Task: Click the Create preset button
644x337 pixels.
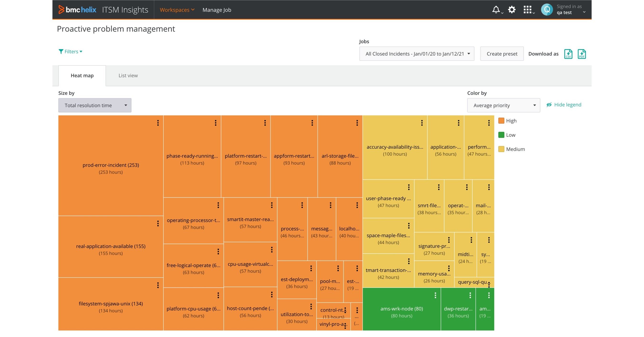Action: coord(502,53)
